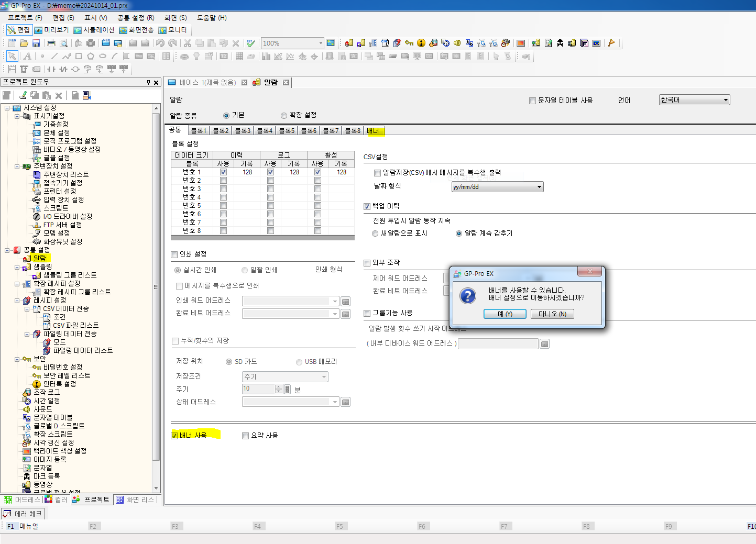Collapse the 시스템 설정 tree node

coord(7,108)
